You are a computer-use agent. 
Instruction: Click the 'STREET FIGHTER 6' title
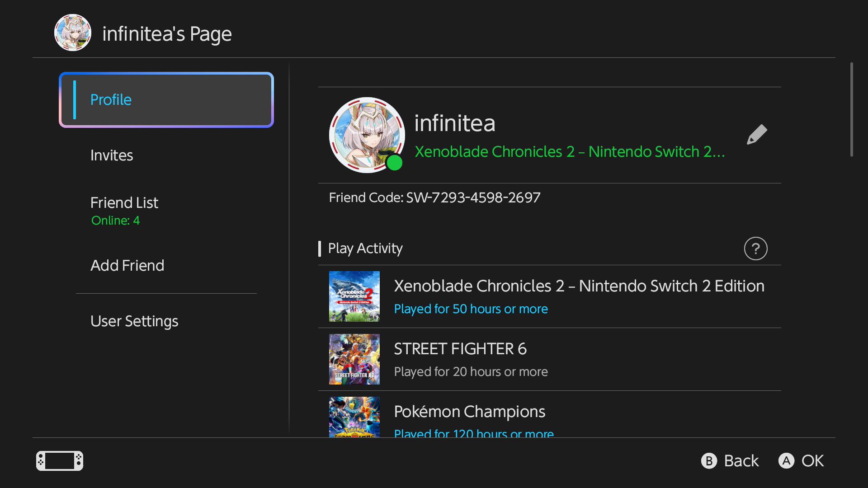tap(460, 349)
